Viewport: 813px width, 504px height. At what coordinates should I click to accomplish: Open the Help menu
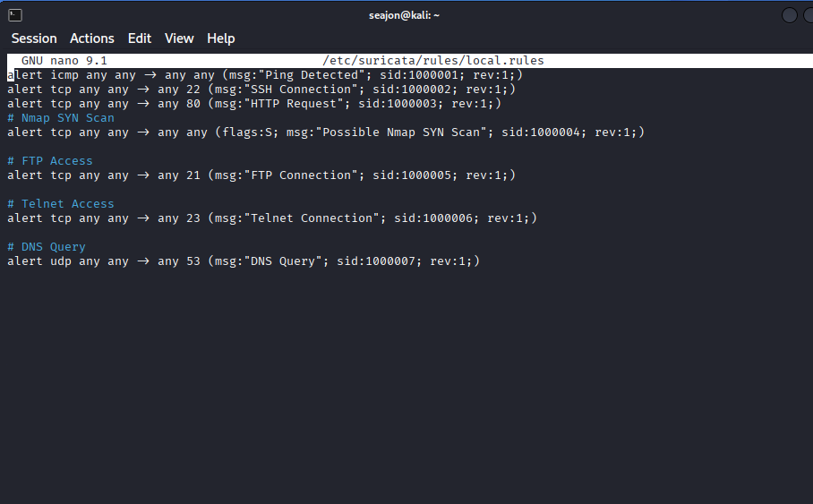click(221, 38)
